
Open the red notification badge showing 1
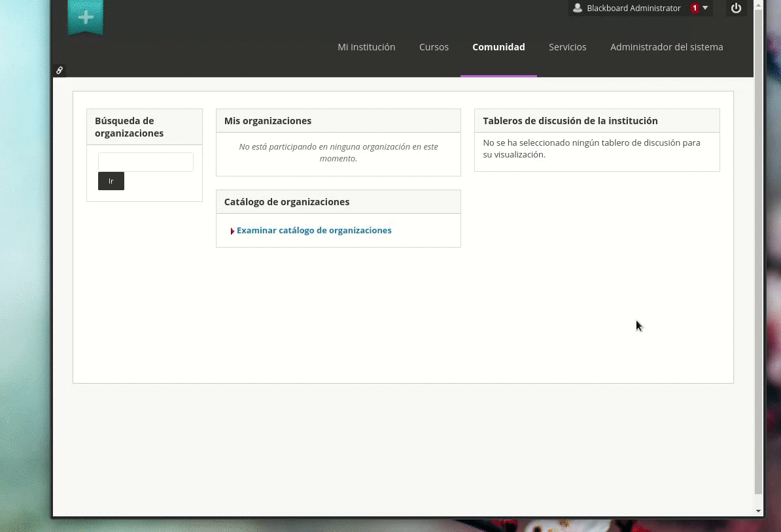(695, 8)
